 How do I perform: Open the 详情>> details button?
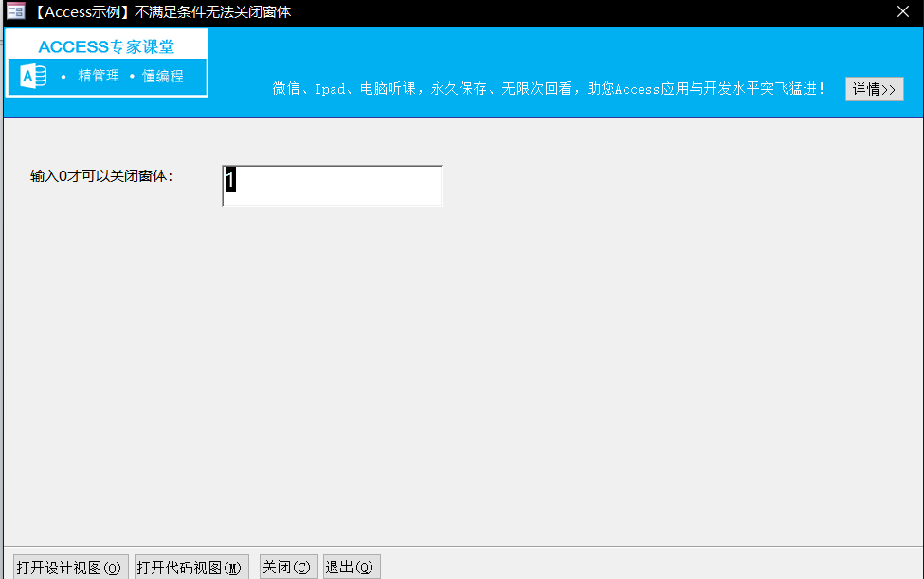[874, 89]
